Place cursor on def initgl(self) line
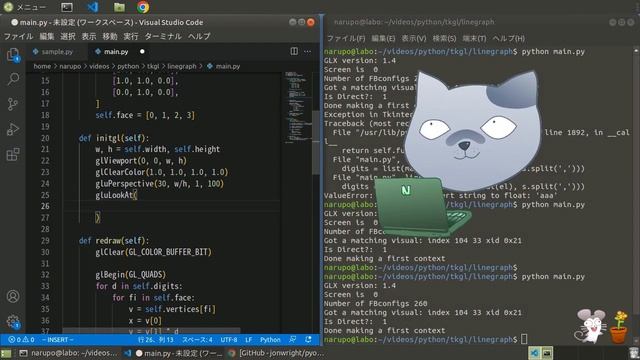Viewport: 640px width, 360px height. tap(114, 138)
